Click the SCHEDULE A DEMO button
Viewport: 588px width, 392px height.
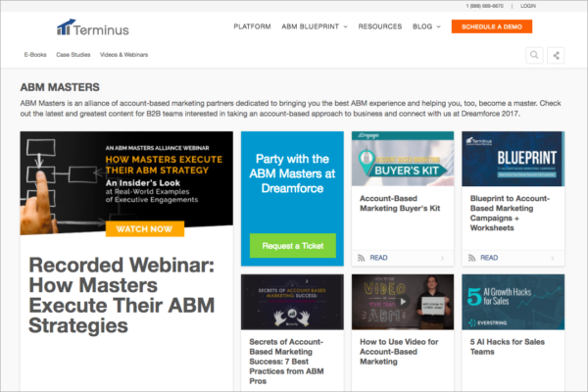pos(492,26)
